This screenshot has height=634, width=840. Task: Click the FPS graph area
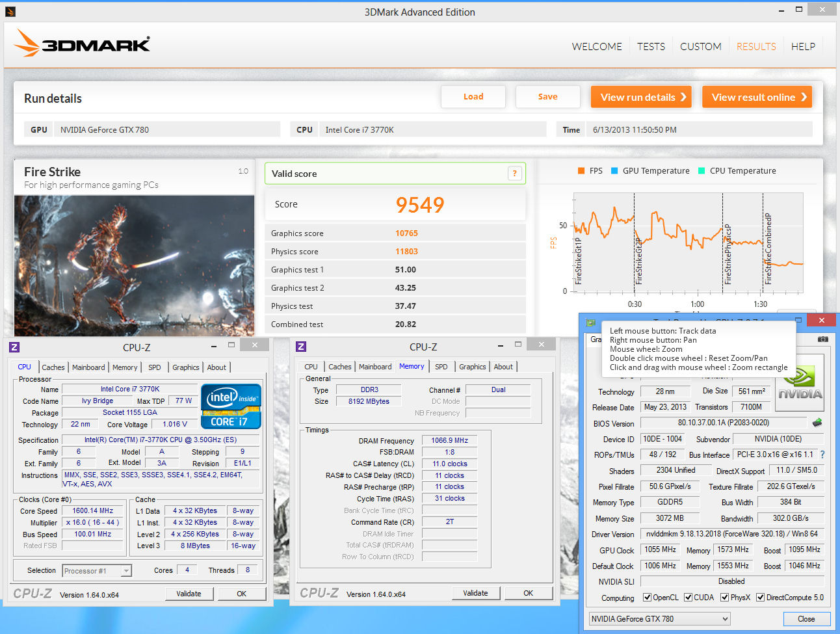tap(687, 243)
